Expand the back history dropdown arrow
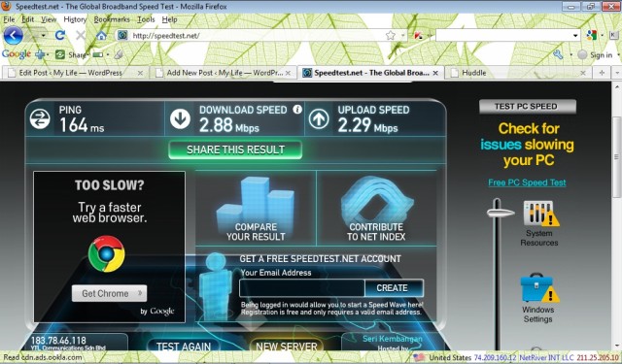 point(43,36)
